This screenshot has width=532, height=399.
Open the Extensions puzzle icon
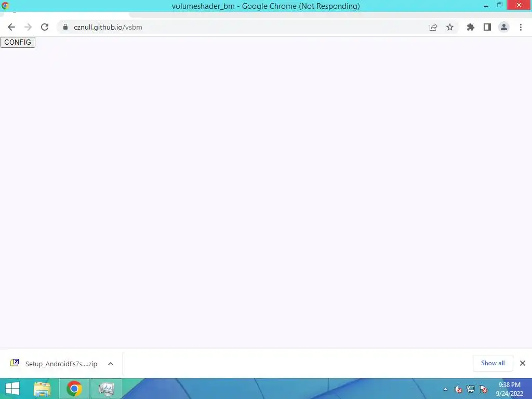coord(471,27)
